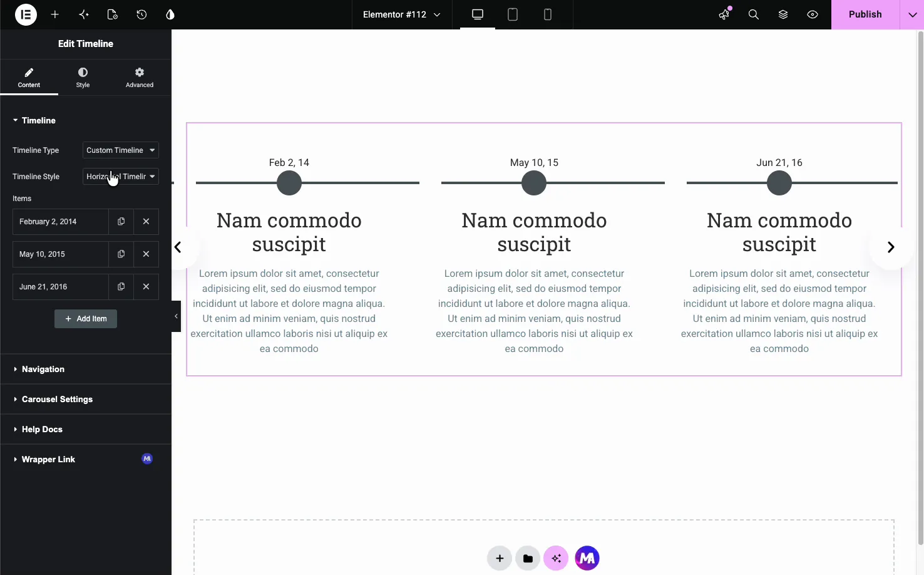Switch to Mobile preview mode
924x575 pixels.
[x=548, y=14]
